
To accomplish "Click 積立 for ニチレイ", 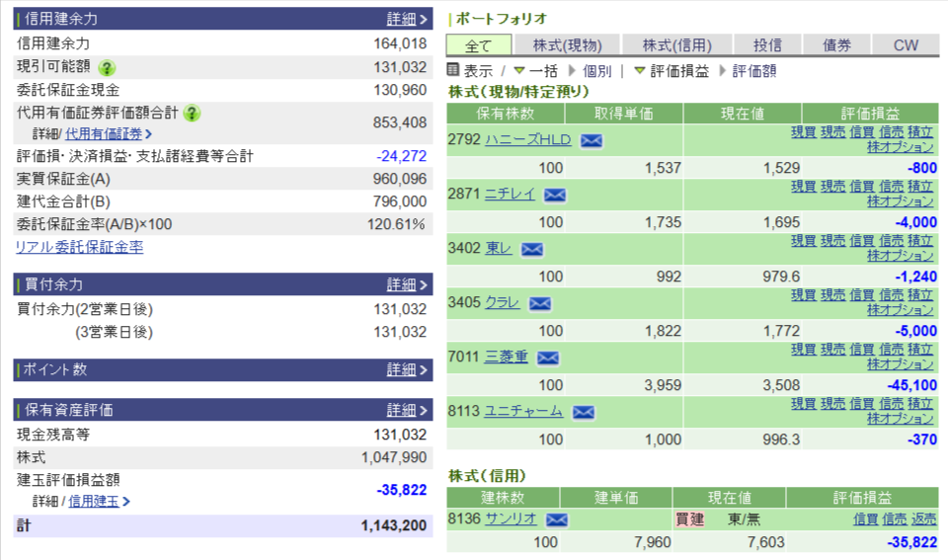I will (920, 187).
